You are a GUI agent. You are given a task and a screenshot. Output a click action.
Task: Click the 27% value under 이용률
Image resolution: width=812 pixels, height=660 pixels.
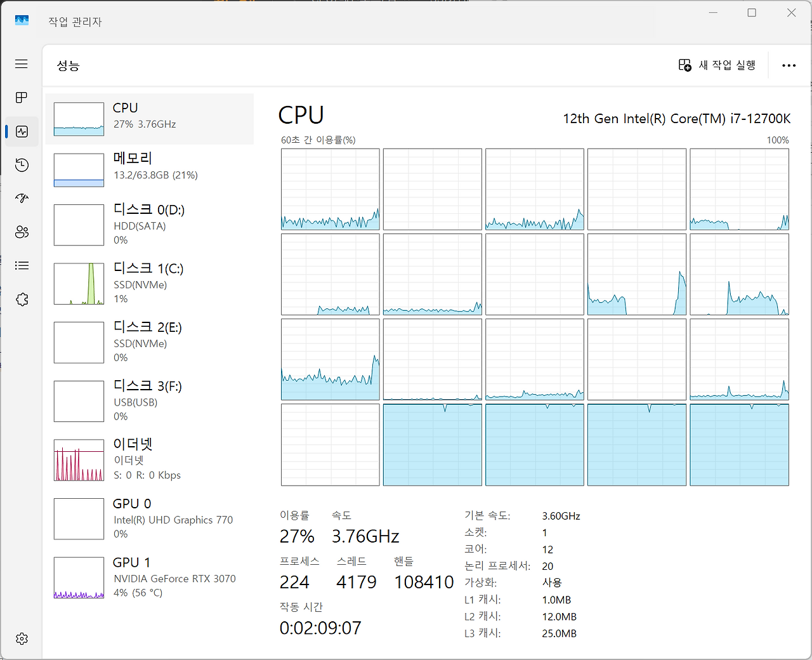coord(297,536)
